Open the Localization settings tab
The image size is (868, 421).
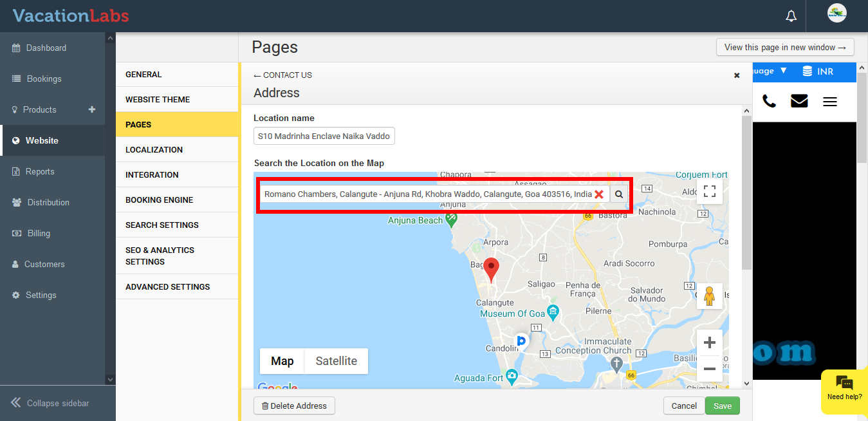coord(154,149)
